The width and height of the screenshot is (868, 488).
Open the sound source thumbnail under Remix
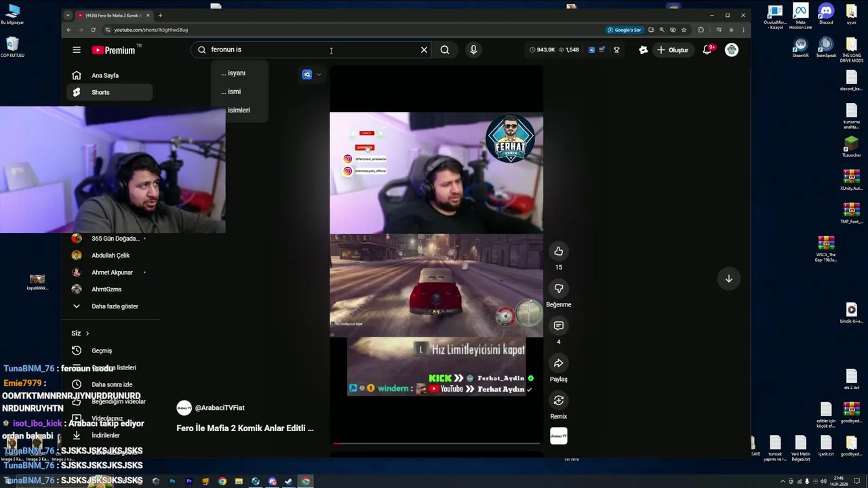(x=559, y=436)
